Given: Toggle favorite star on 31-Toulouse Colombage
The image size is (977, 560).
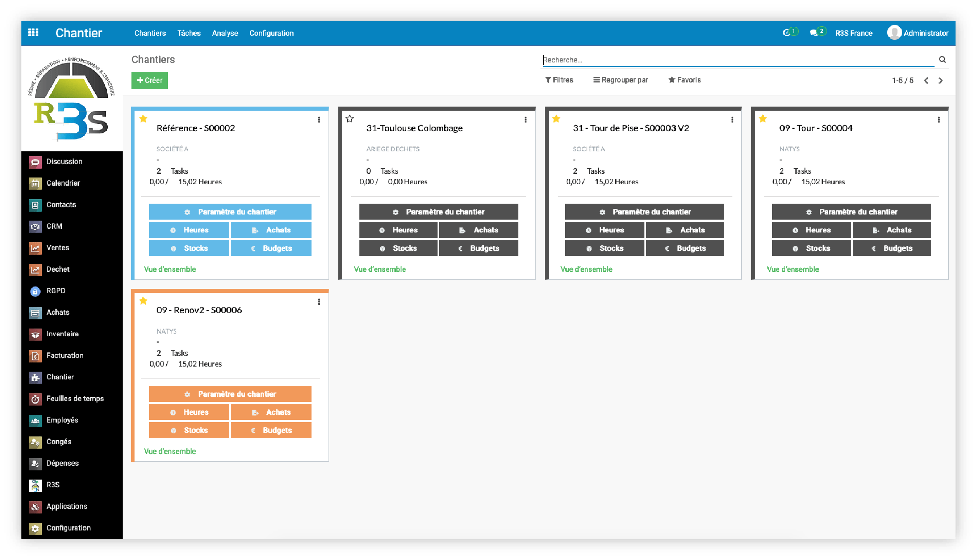Looking at the screenshot, I should [350, 119].
